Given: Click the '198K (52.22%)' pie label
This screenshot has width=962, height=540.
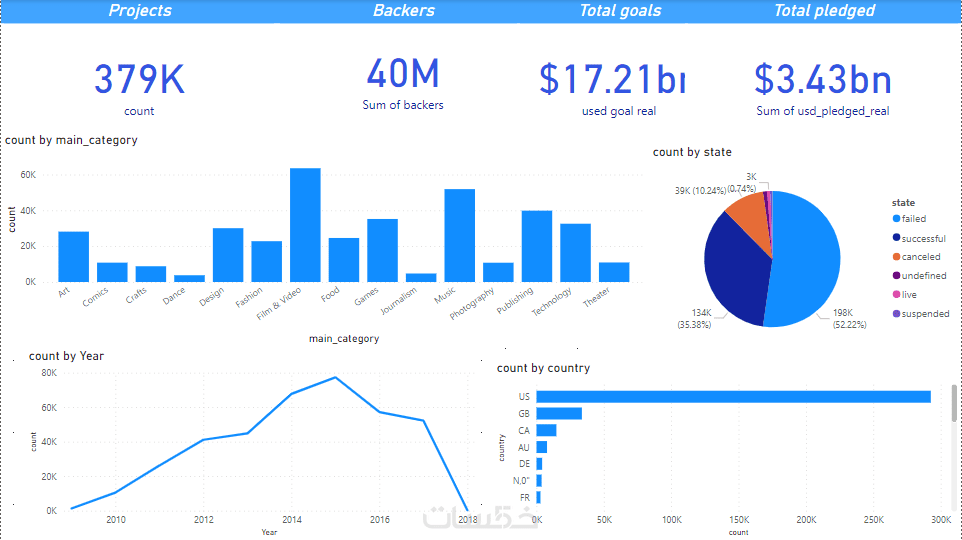Looking at the screenshot, I should tap(849, 318).
